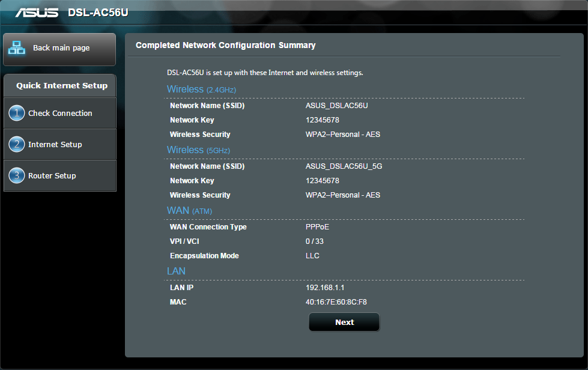Click the 5GHz WPA2-Personal - AES value
The height and width of the screenshot is (370, 588).
pyautogui.click(x=343, y=195)
